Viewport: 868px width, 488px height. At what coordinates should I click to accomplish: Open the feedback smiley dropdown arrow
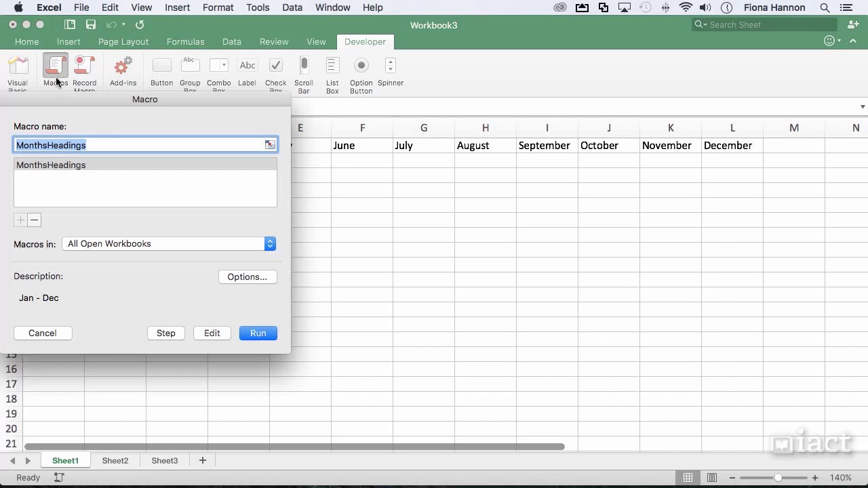click(839, 41)
